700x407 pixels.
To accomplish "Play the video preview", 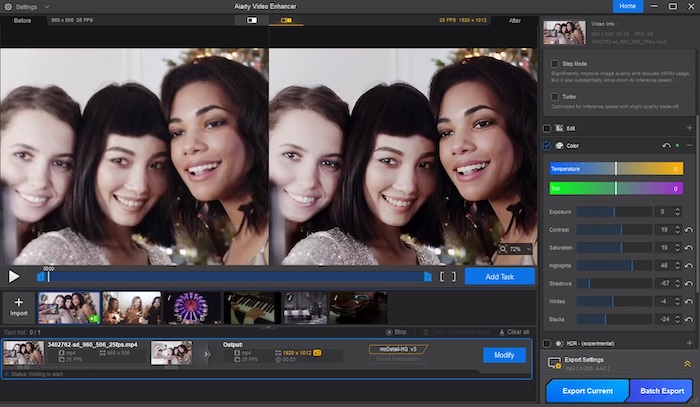I will (x=14, y=276).
